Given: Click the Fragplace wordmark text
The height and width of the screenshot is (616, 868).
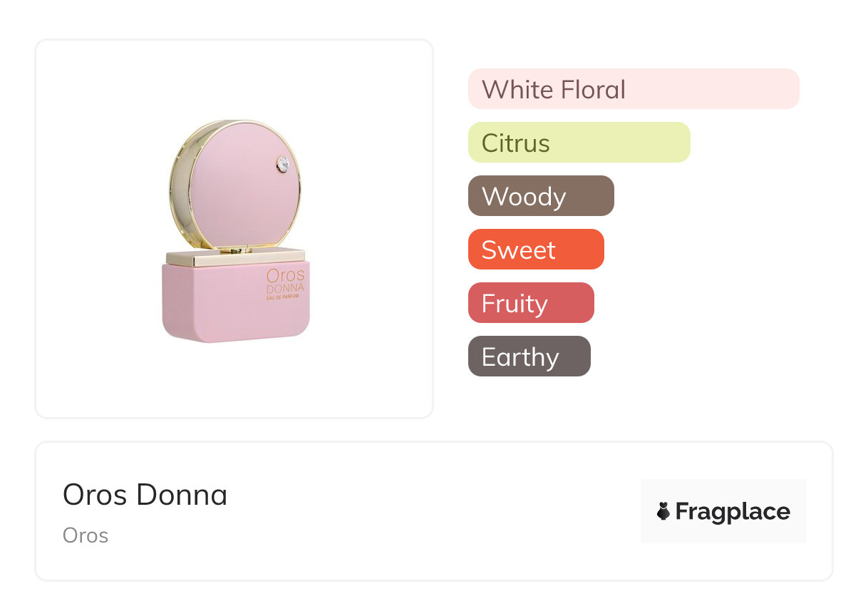Looking at the screenshot, I should click(x=733, y=511).
